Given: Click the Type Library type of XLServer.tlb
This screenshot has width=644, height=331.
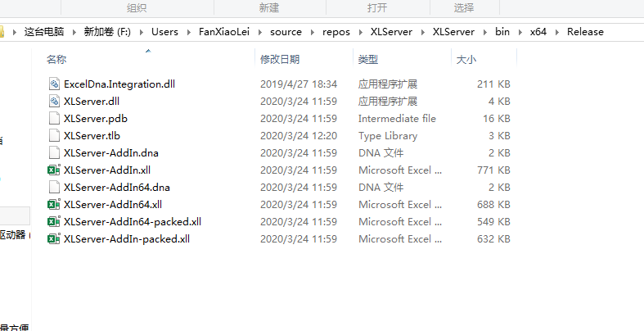Looking at the screenshot, I should [x=388, y=136].
